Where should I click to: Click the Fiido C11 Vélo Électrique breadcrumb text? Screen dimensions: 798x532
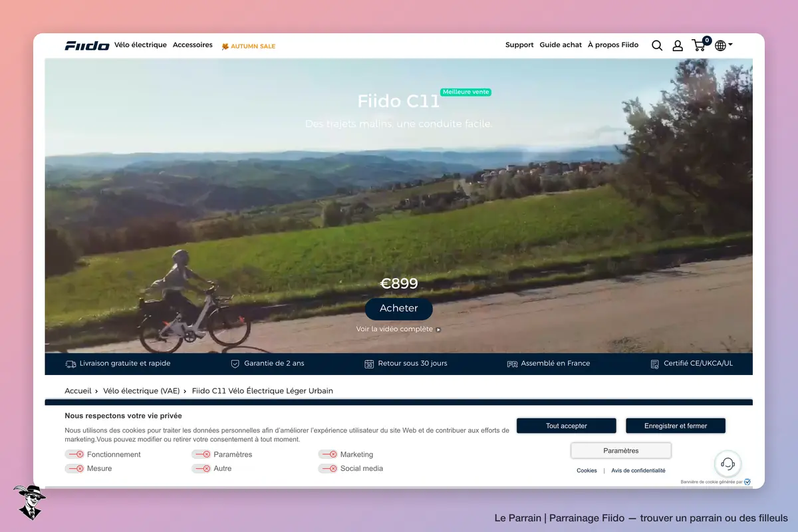click(x=263, y=391)
